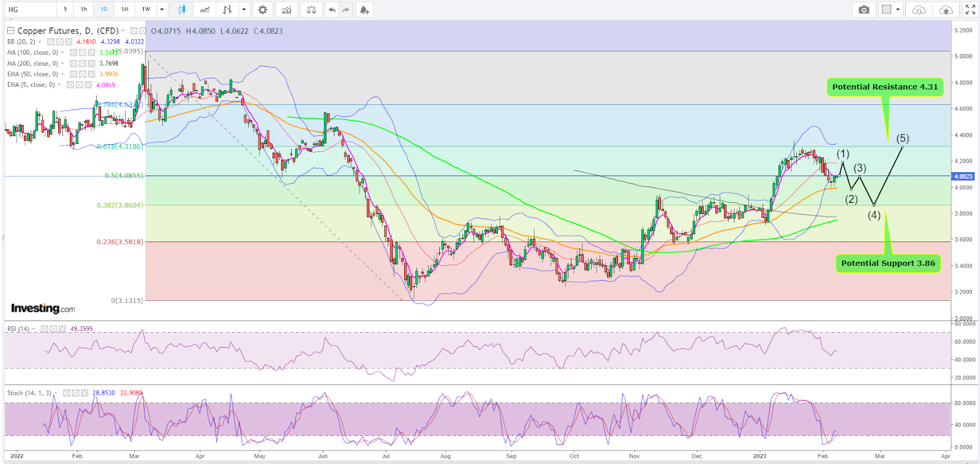
Task: Remove the EMA (50, close, 0) indicator
Action: [91, 74]
